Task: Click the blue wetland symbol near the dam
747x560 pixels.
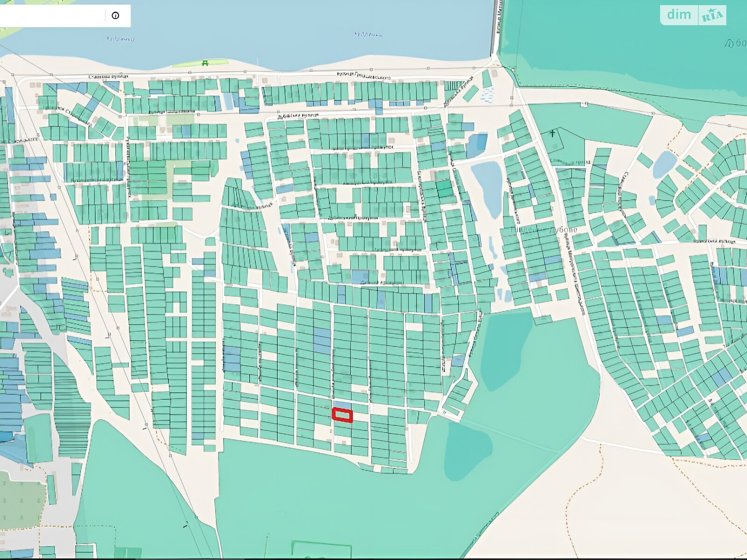Action: pyautogui.click(x=487, y=96)
